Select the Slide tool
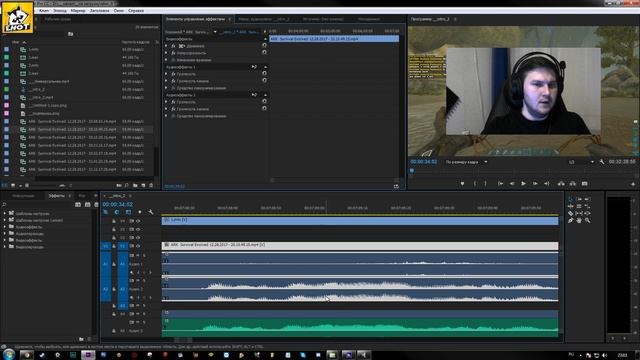 tap(587, 213)
